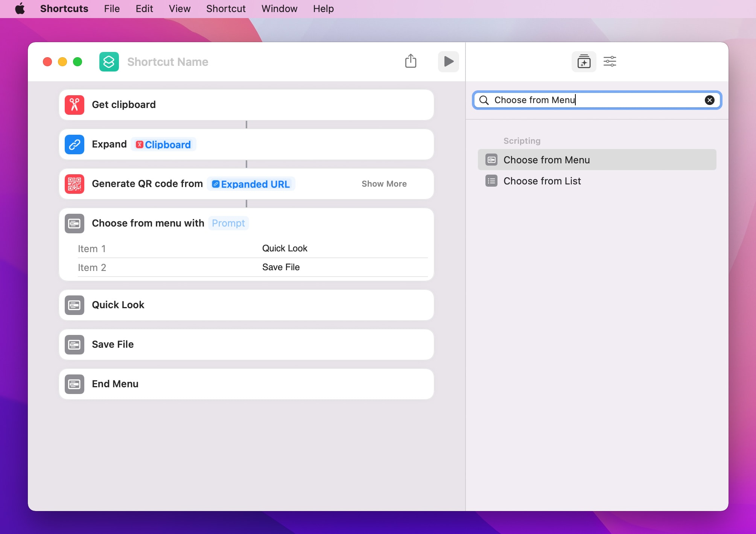
Task: Click the Get clipboard scissors icon
Action: (75, 105)
